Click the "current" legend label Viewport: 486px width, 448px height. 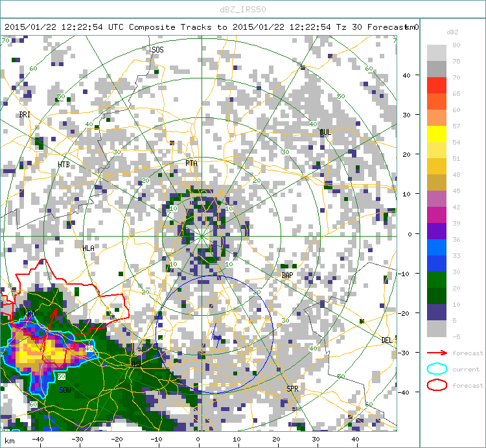click(x=466, y=370)
